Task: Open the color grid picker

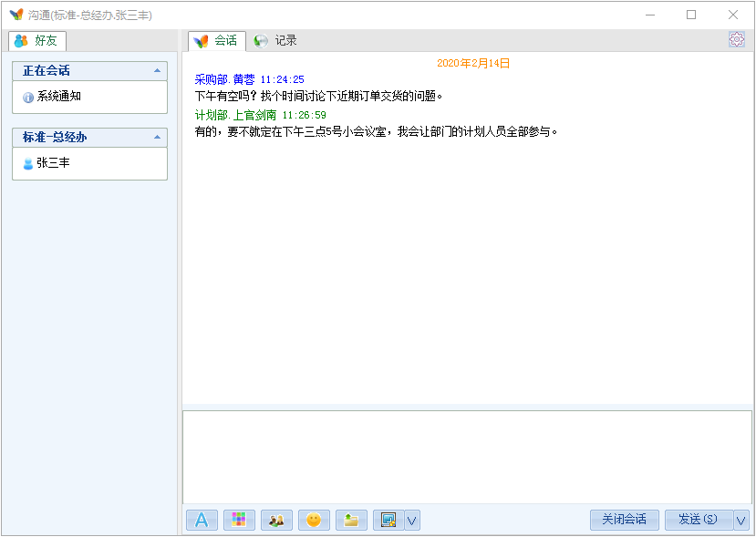Action: pos(239,520)
